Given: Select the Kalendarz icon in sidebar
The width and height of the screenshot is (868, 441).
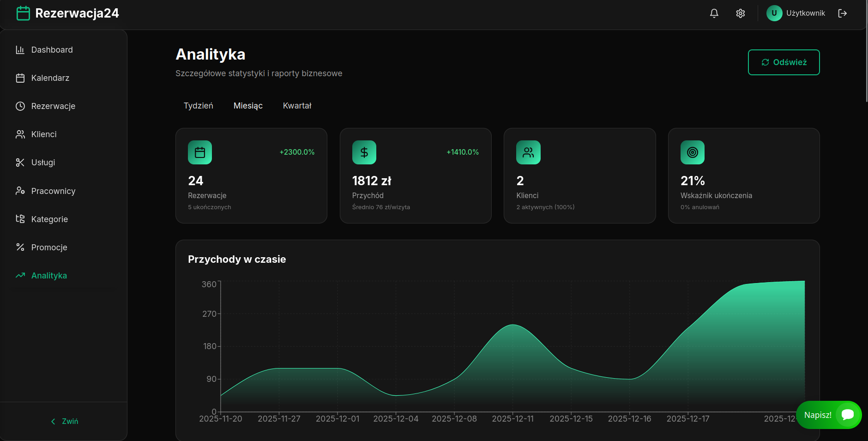Looking at the screenshot, I should click(20, 78).
